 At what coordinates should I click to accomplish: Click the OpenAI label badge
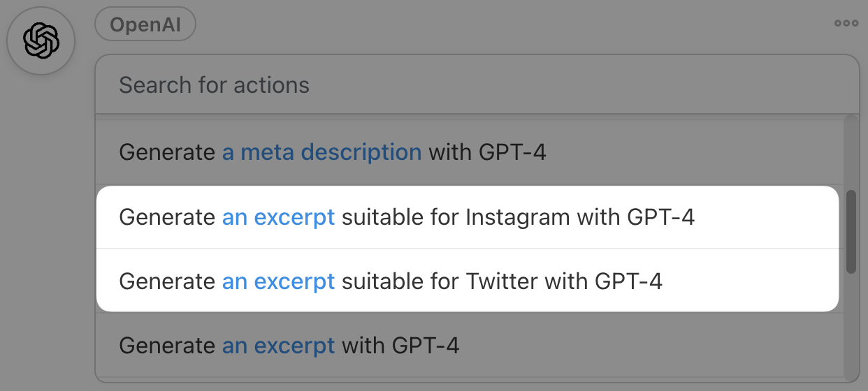145,25
